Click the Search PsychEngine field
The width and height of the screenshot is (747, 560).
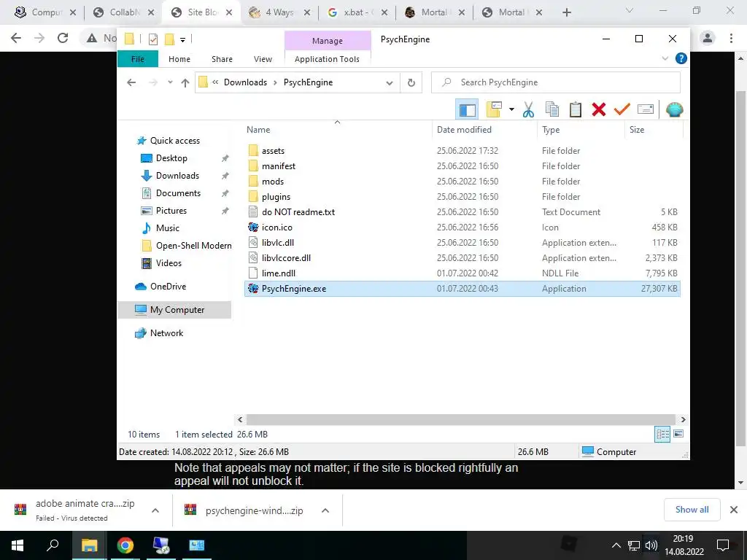pos(555,82)
